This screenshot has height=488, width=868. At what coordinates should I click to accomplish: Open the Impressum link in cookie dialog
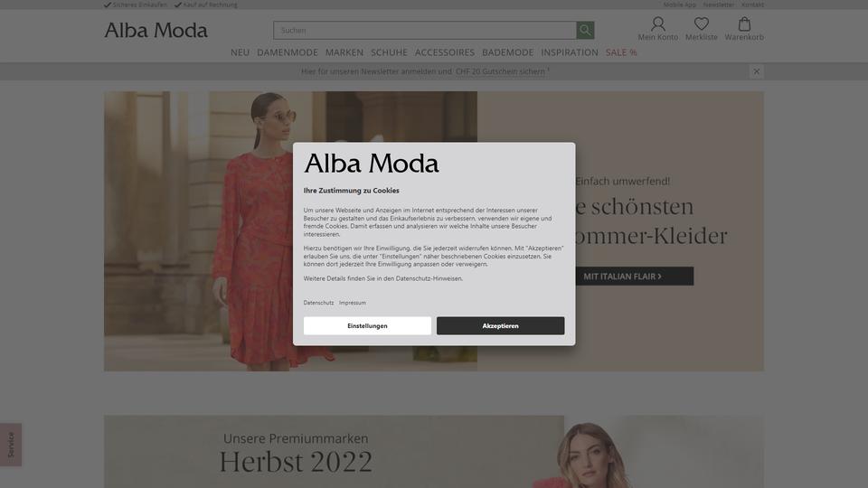coord(353,303)
